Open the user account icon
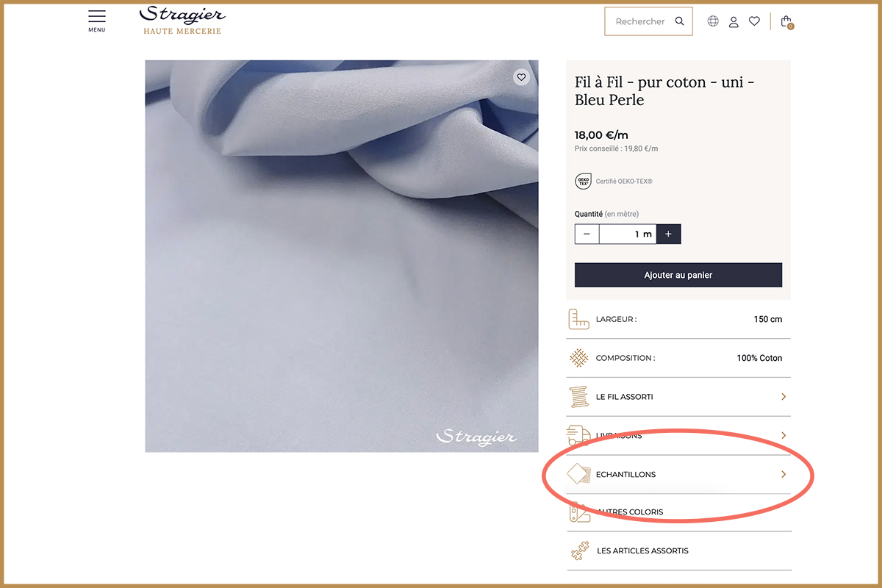The width and height of the screenshot is (882, 588). pos(734,21)
